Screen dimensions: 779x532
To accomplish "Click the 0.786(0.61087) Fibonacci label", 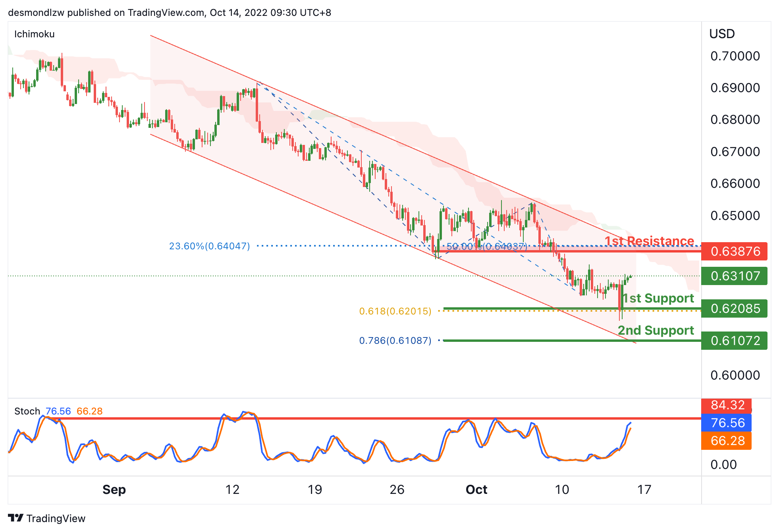I will pos(395,341).
